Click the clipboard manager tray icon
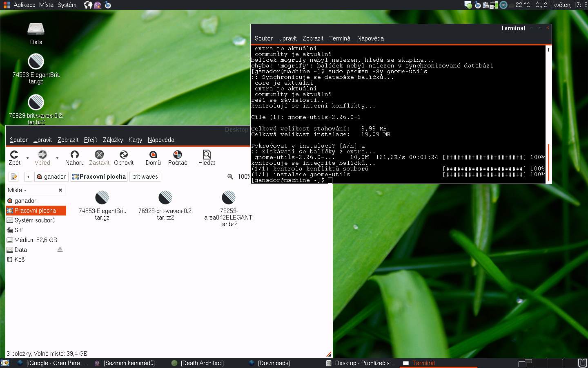 point(486,5)
